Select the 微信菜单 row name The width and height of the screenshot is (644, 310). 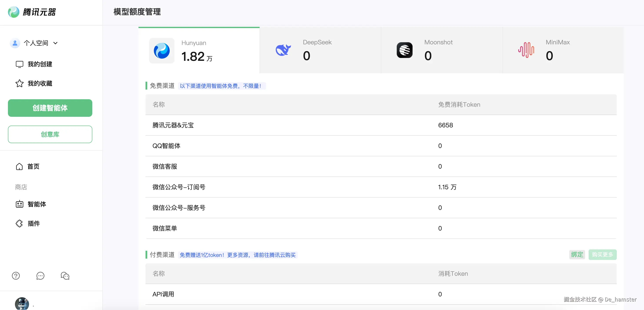tap(165, 228)
